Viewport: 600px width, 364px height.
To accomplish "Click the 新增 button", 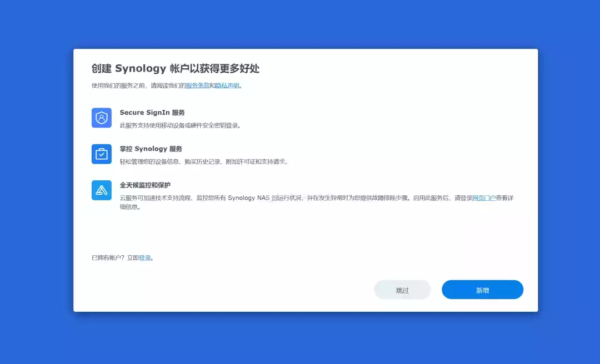I will coord(482,290).
